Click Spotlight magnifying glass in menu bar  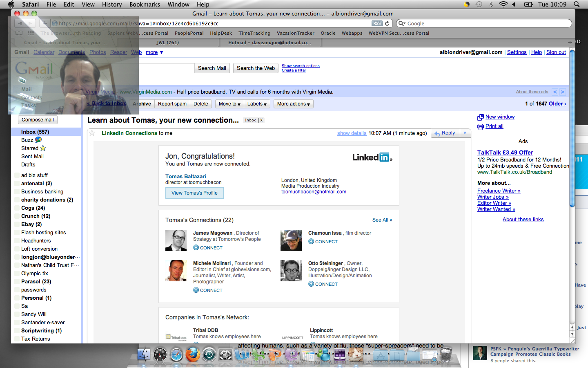(x=577, y=4)
